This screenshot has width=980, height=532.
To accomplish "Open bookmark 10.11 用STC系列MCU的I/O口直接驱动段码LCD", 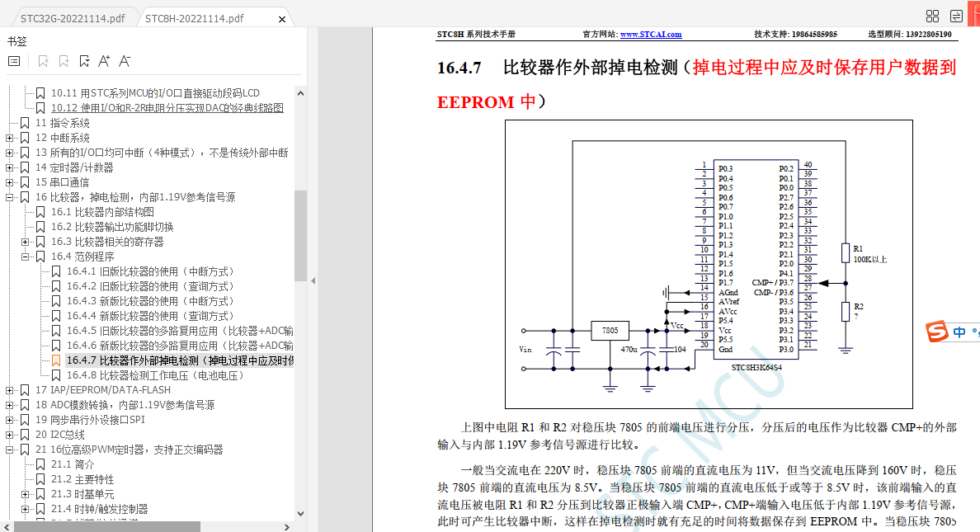I will pos(155,93).
